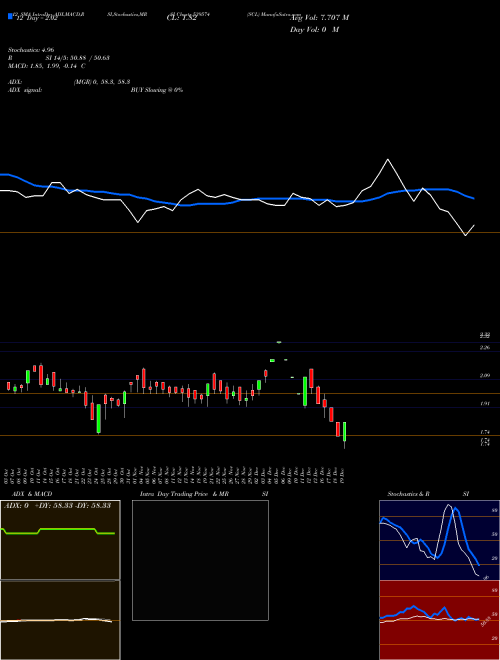
Task: Select the 'Stochastics: 4.96' reading
Action: click(x=31, y=50)
